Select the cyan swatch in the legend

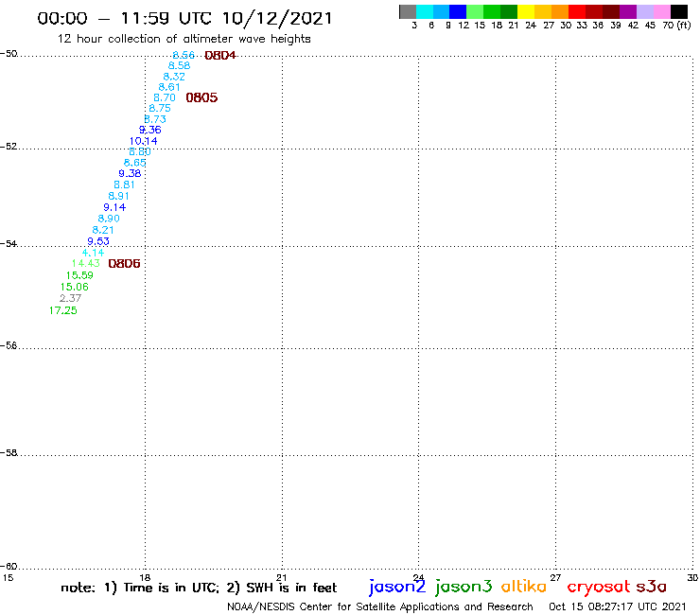425,11
